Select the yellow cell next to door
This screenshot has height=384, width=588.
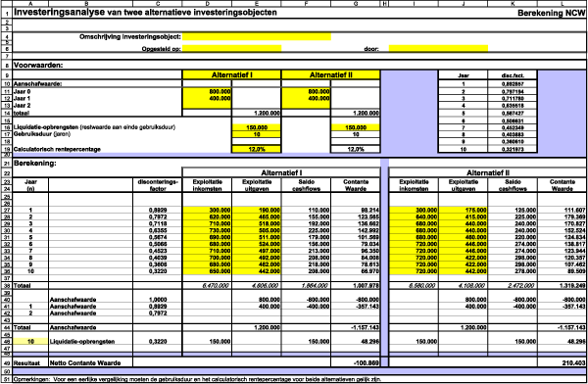pos(438,48)
